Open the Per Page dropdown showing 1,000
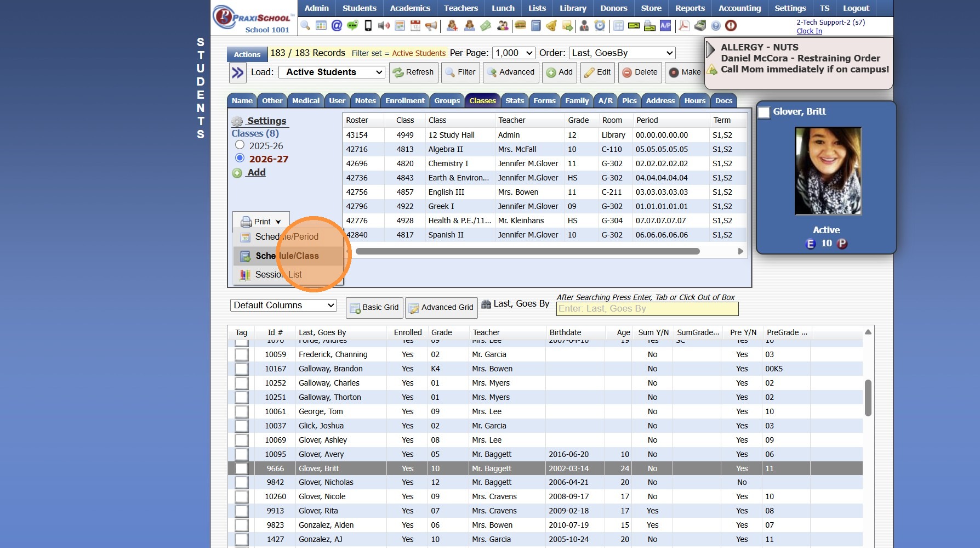980x548 pixels. (x=514, y=53)
